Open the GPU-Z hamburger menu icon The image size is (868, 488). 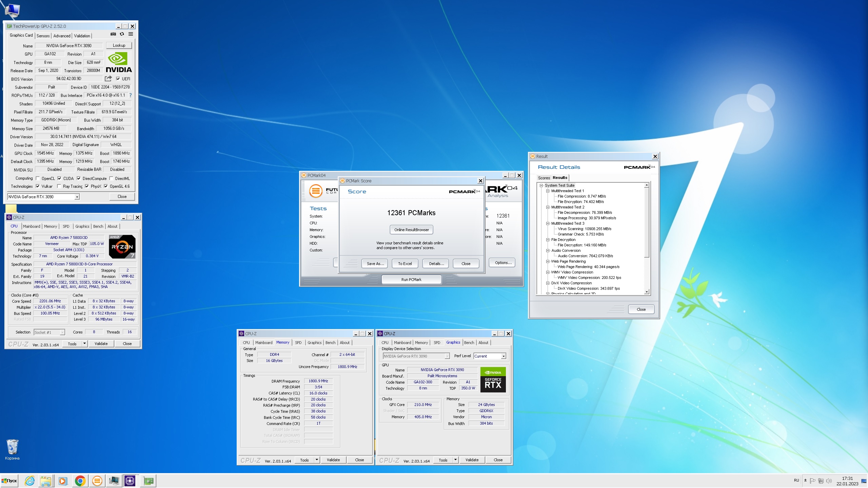(x=131, y=34)
